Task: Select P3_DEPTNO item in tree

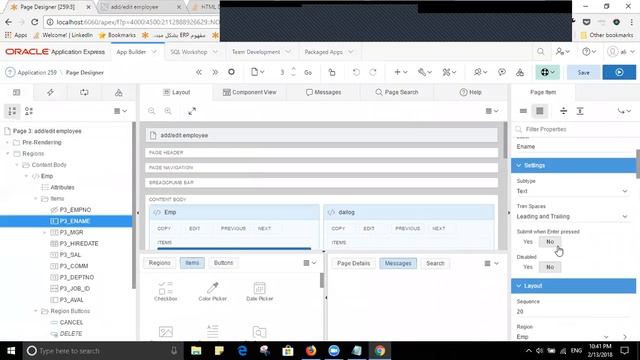Action: [x=77, y=277]
